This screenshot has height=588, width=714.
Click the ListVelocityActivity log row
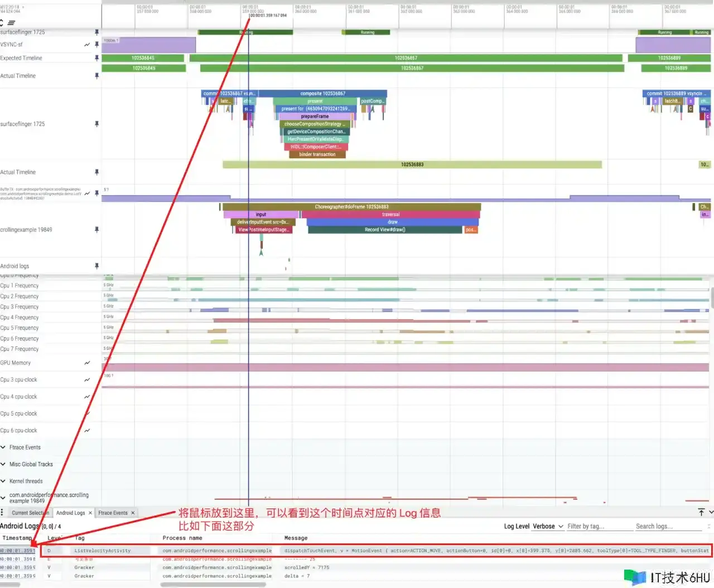coord(103,551)
